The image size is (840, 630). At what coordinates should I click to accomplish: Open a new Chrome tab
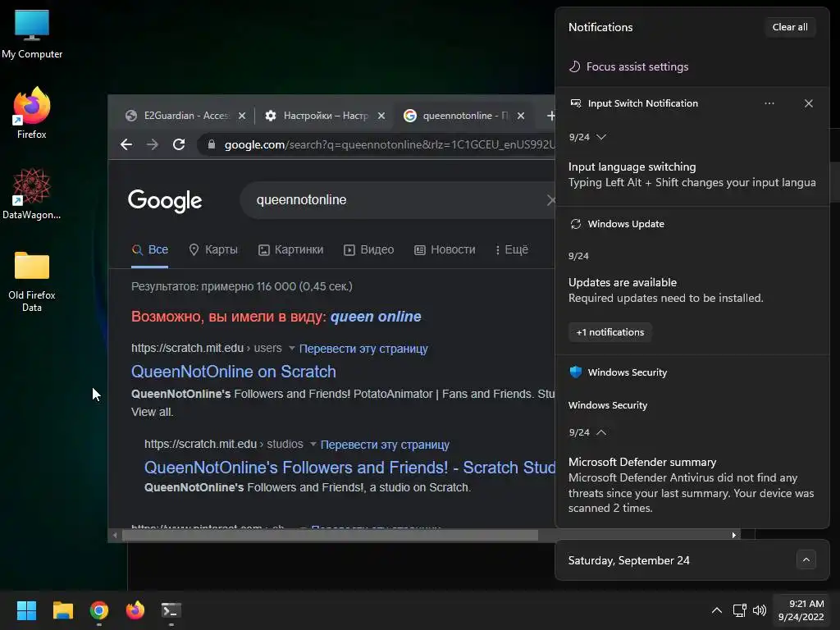tap(550, 116)
